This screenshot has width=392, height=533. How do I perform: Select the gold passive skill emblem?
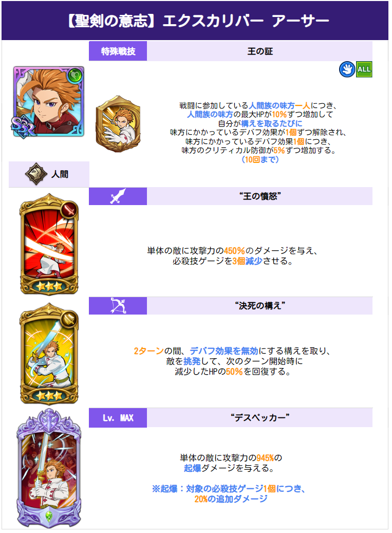coord(118,124)
